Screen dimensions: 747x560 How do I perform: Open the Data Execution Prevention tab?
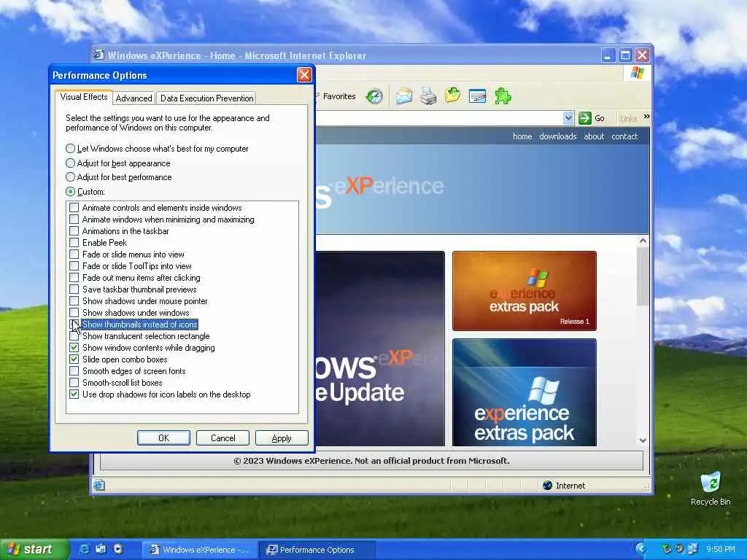(x=206, y=98)
